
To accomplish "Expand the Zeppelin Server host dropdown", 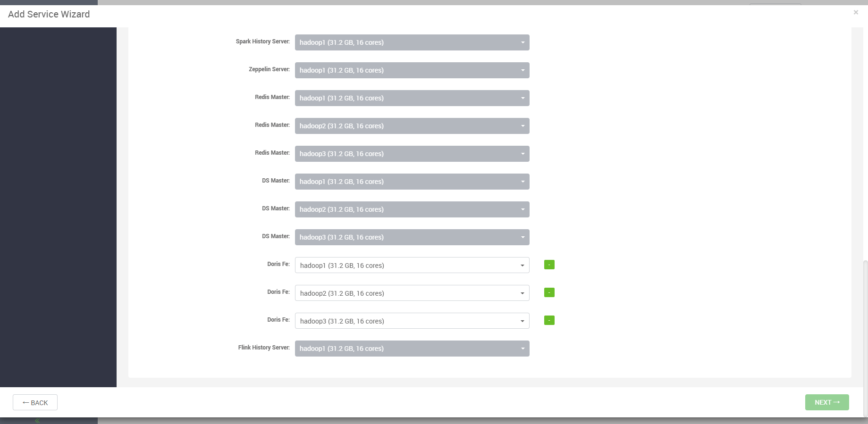I will 412,70.
